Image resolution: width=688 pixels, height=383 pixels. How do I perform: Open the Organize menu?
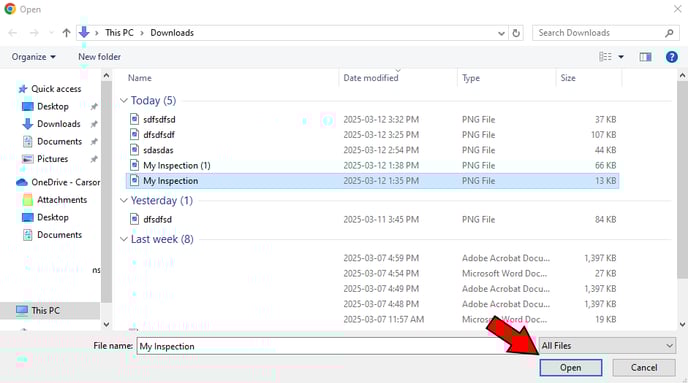33,57
